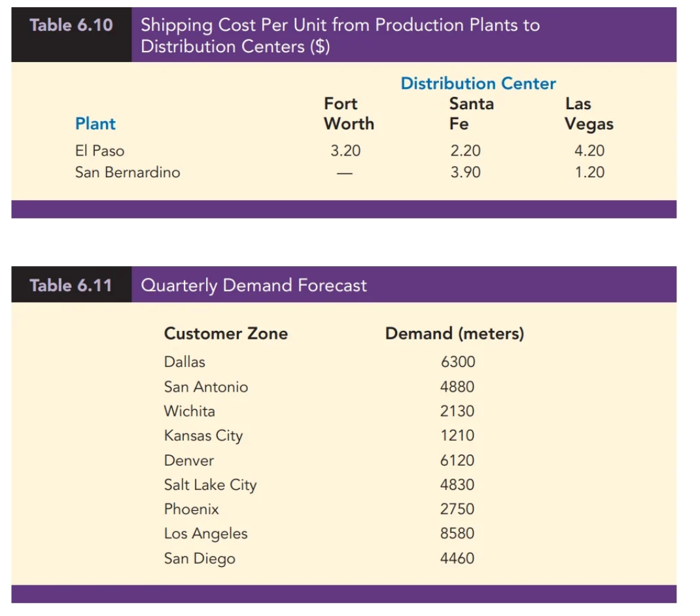Click the Kansas City row label
Screen dimensions: 700x616
(203, 436)
